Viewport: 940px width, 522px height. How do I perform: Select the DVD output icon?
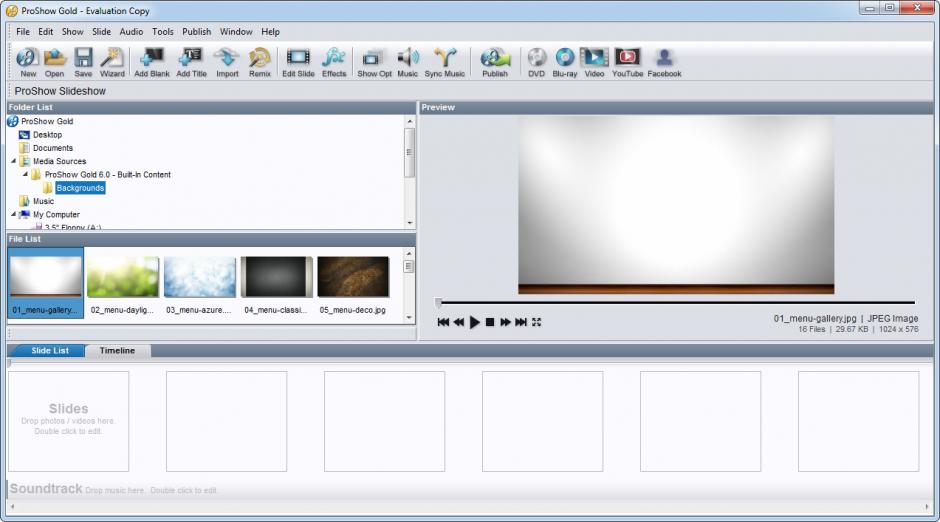(537, 62)
